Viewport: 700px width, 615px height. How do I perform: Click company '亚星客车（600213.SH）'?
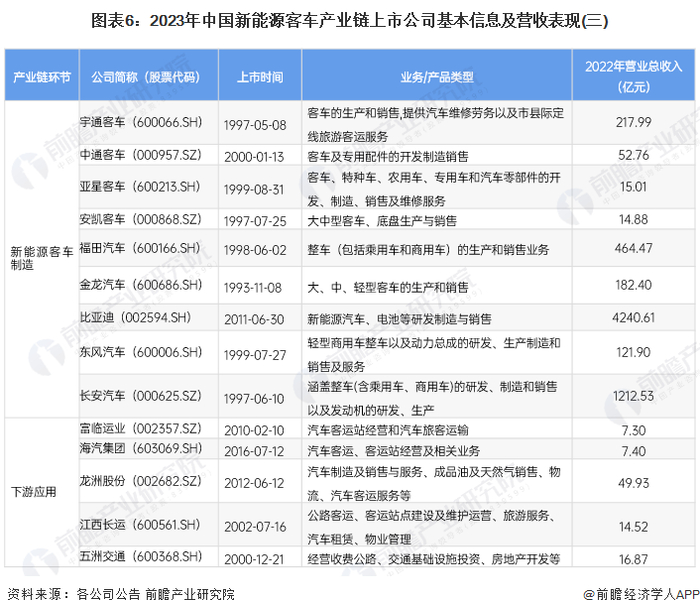[140, 187]
